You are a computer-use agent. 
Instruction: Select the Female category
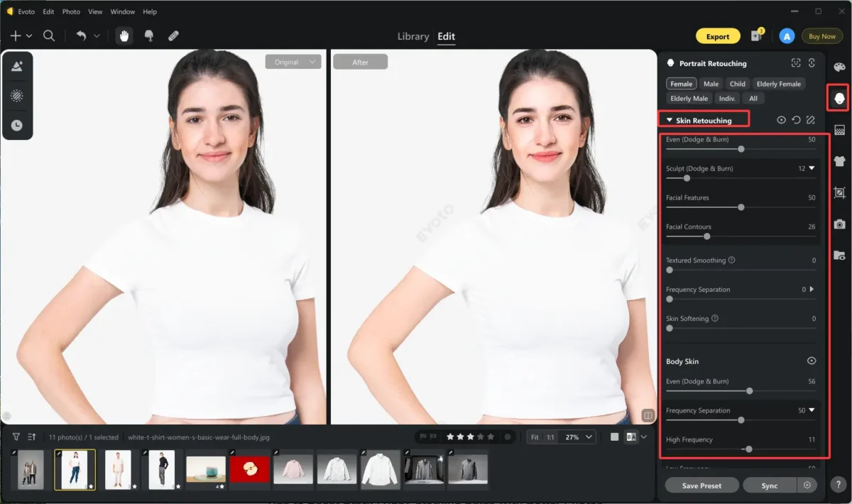681,84
